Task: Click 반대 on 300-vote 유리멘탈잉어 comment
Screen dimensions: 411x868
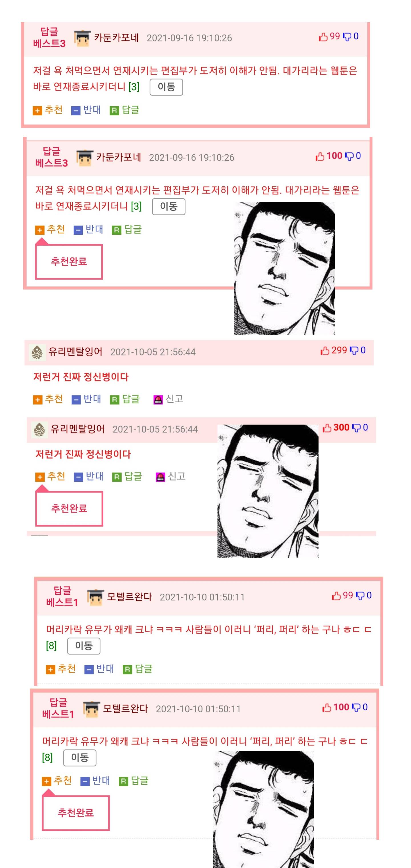Action: (x=88, y=477)
